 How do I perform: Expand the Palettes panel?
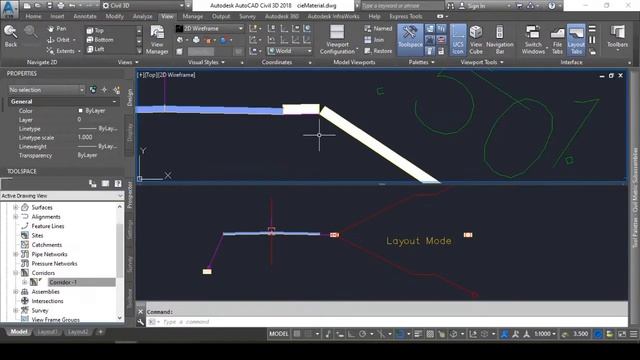click(x=421, y=62)
